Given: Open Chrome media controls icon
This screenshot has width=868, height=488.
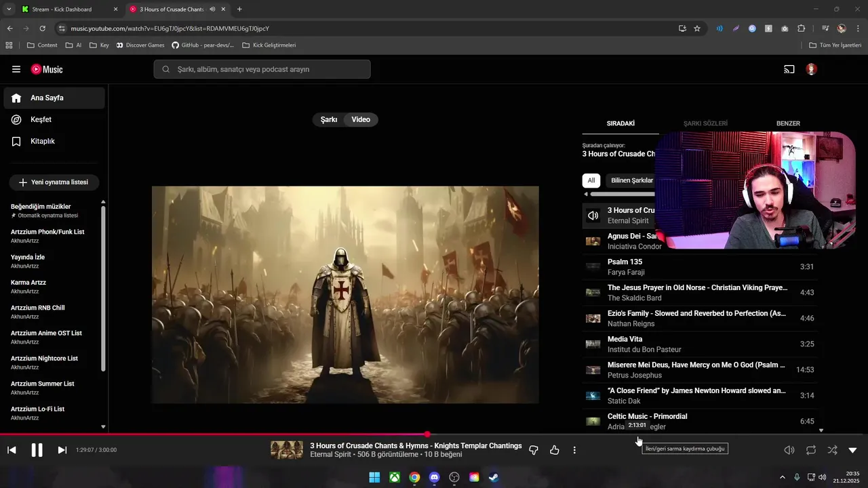Looking at the screenshot, I should 825,28.
